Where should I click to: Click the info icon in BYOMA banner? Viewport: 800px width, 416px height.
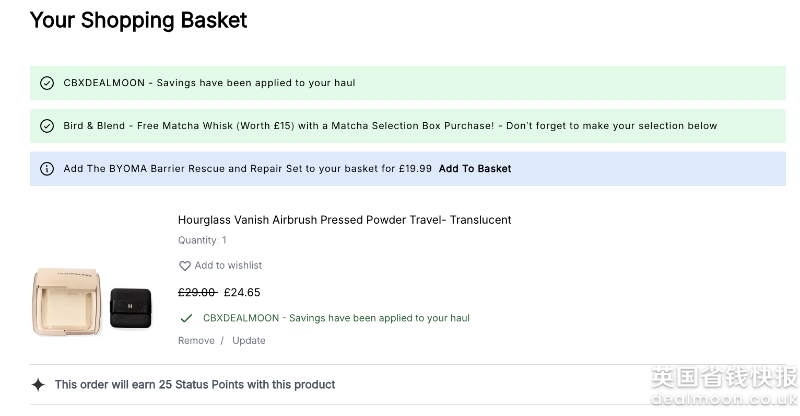pyautogui.click(x=46, y=169)
